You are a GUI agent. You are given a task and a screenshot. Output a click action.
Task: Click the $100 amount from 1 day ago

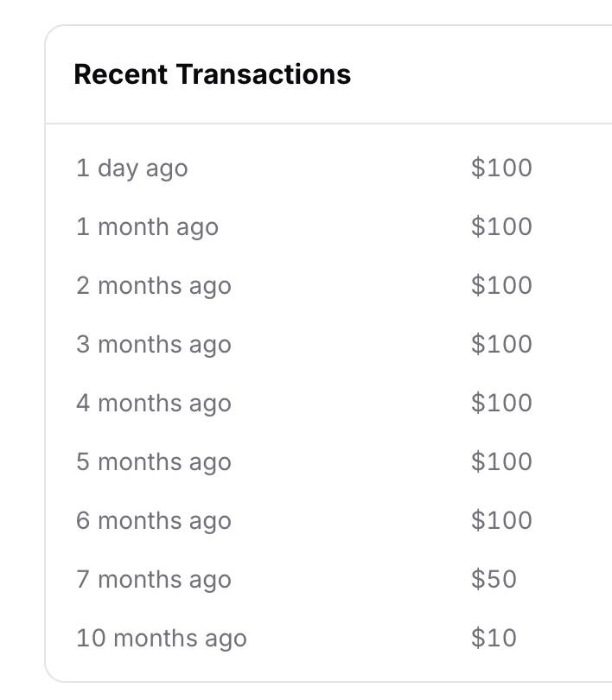[501, 168]
